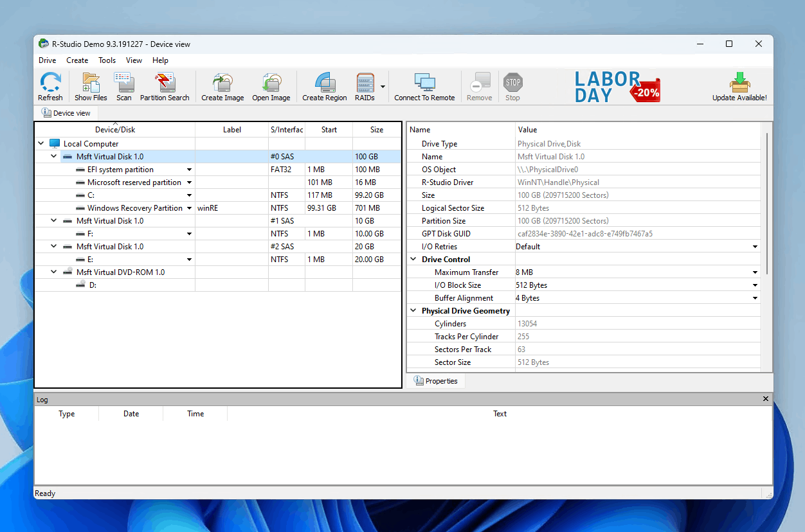Open dropdown arrow for Microsoft reserved partition
This screenshot has height=532, width=805.
190,182
